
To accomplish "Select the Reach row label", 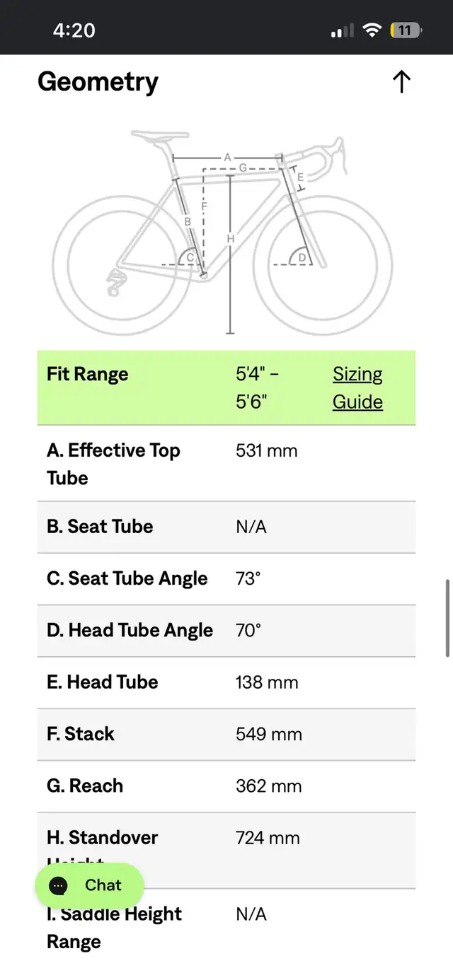I will pyautogui.click(x=85, y=786).
